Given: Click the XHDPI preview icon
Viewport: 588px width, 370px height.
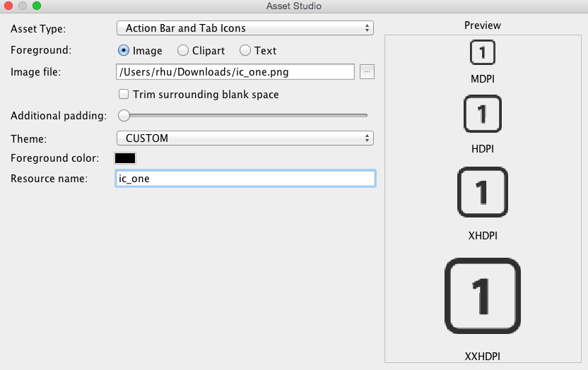Looking at the screenshot, I should (482, 192).
